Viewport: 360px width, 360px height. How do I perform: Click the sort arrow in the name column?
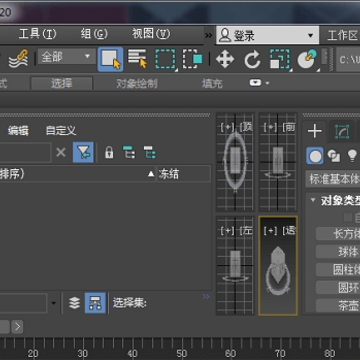(x=151, y=174)
